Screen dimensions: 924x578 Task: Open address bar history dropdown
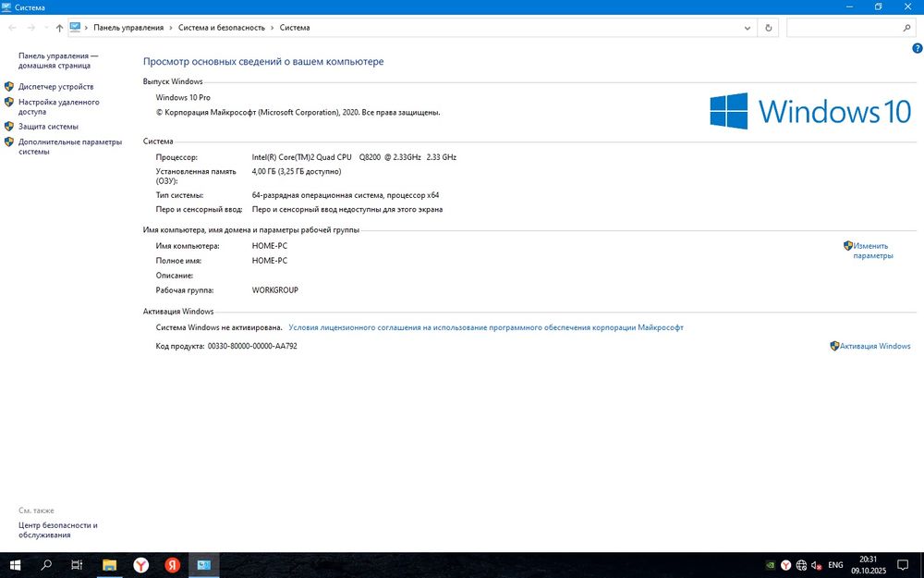click(x=748, y=28)
